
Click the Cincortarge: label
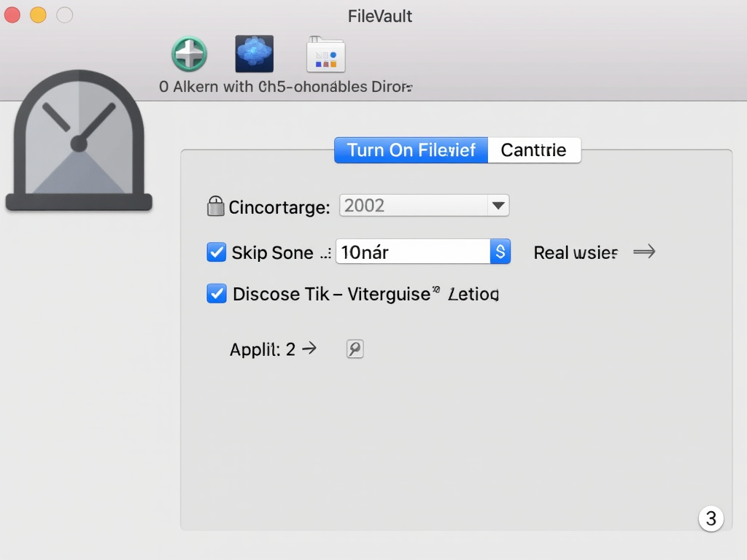click(x=279, y=207)
